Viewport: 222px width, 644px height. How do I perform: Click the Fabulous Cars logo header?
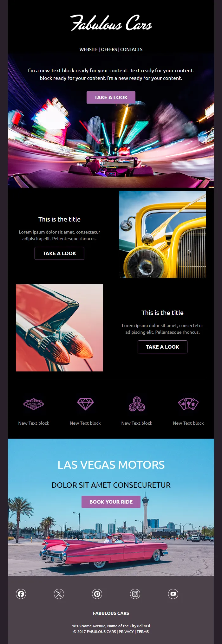coord(111,23)
